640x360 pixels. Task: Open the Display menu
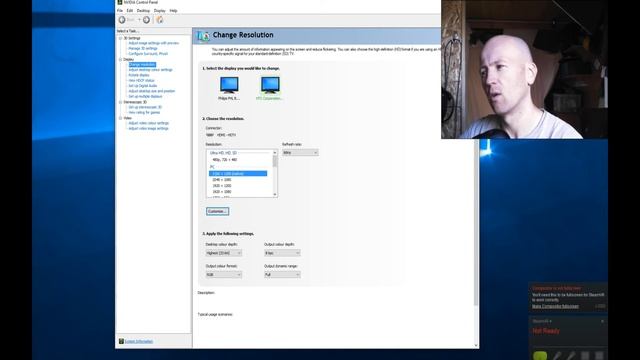(x=160, y=11)
